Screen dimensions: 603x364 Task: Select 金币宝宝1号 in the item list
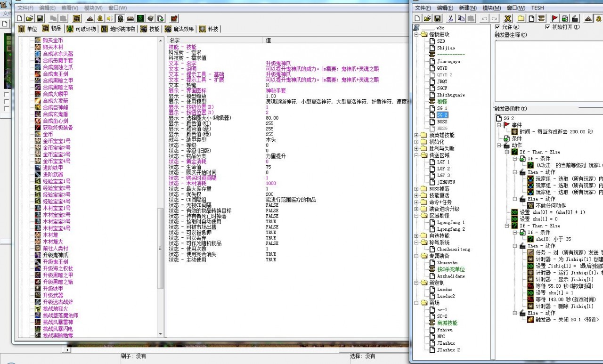57,141
